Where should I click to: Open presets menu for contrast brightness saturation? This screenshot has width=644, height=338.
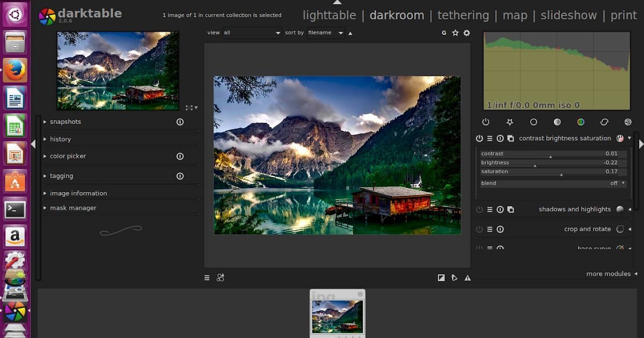tap(490, 138)
